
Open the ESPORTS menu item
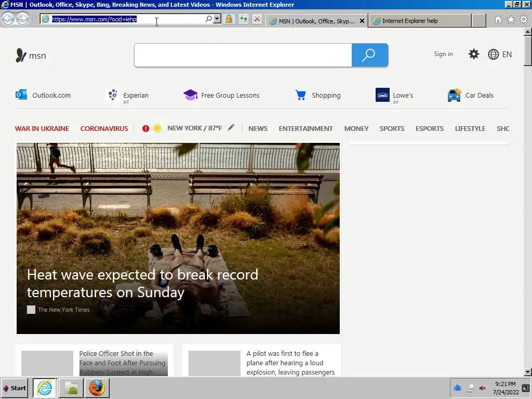click(x=430, y=129)
